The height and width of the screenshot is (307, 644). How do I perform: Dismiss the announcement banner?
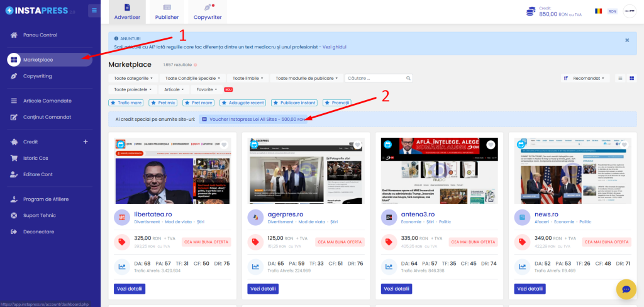point(627,40)
